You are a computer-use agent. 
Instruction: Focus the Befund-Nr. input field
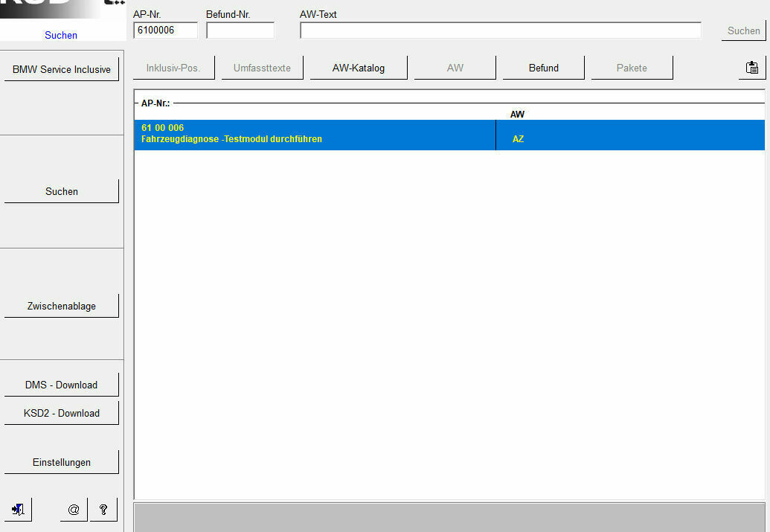tap(240, 31)
